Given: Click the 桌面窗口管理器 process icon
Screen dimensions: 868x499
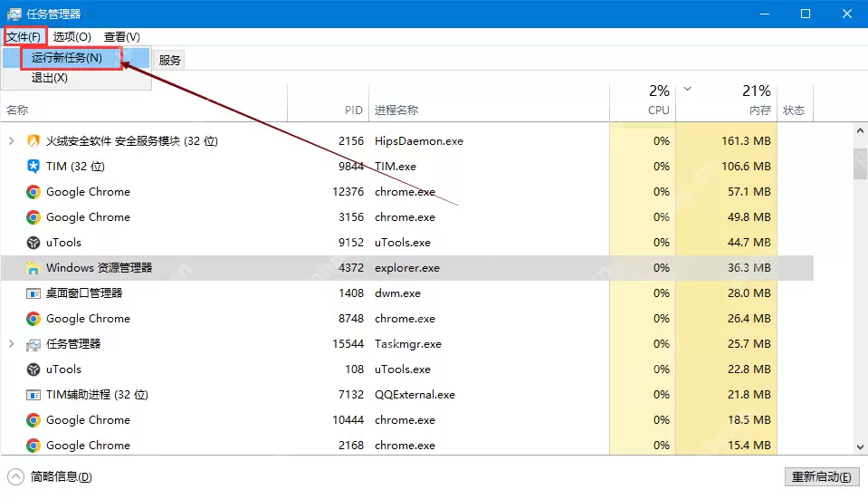Looking at the screenshot, I should point(33,293).
